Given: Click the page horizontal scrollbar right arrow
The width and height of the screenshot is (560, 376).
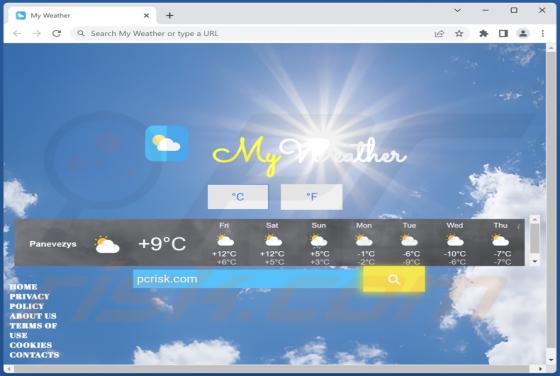Looking at the screenshot, I should pyautogui.click(x=540, y=369).
